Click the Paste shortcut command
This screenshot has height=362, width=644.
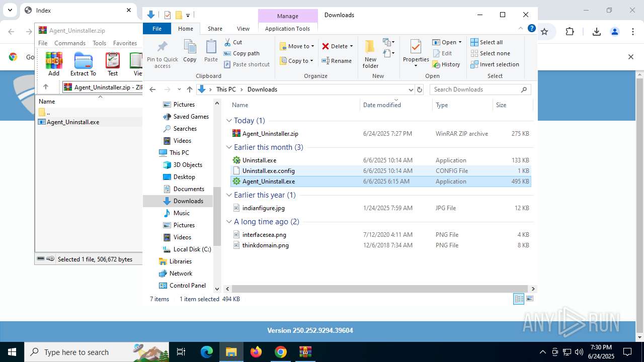[247, 64]
